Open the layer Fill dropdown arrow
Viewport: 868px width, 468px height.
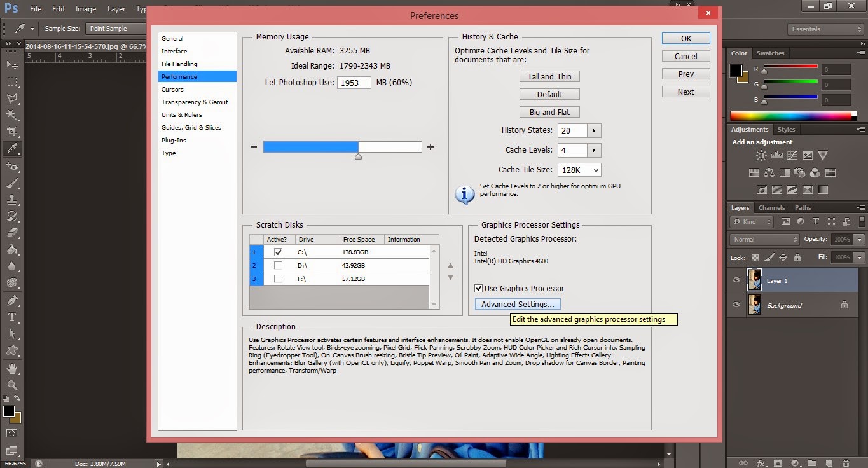[x=859, y=258]
